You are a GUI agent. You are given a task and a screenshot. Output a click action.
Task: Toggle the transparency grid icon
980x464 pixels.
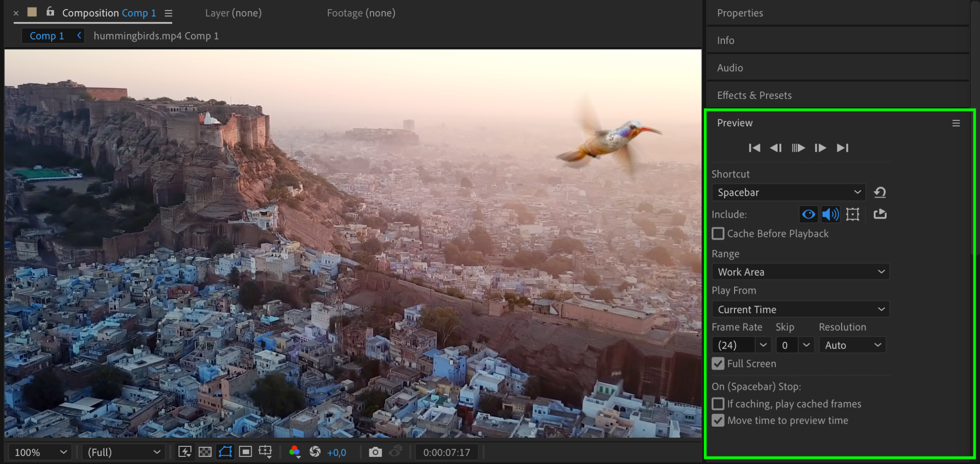coord(205,452)
